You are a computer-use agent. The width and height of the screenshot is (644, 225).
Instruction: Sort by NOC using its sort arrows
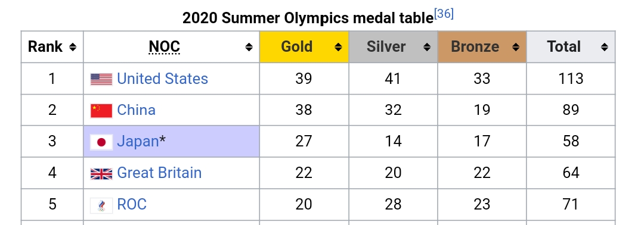(249, 47)
